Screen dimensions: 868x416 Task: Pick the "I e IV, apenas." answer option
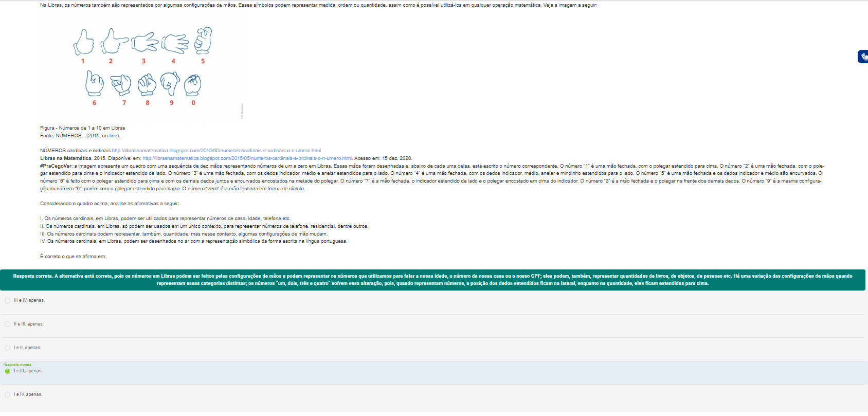pyautogui.click(x=7, y=395)
